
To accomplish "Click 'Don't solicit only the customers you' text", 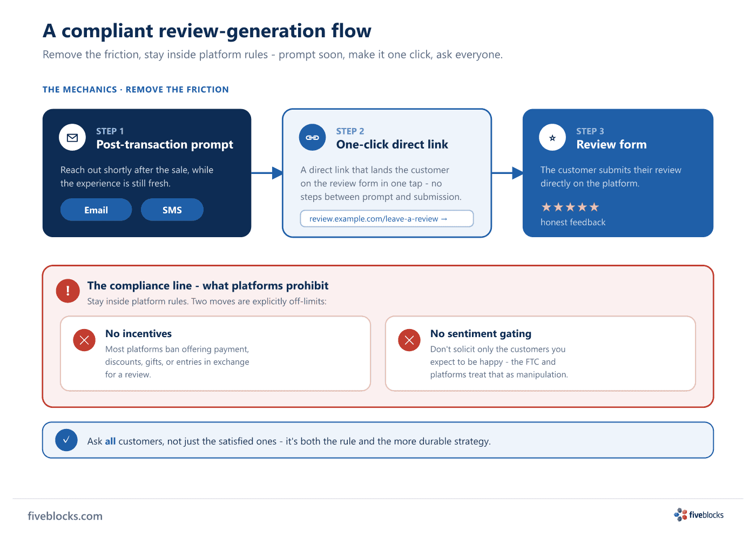I will [x=499, y=361].
